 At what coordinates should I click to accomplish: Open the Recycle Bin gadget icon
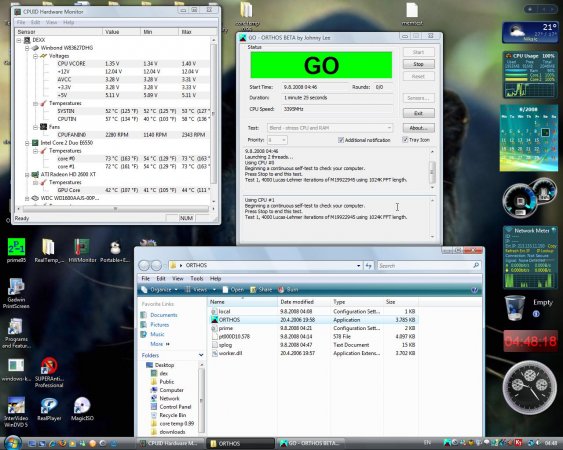point(515,307)
